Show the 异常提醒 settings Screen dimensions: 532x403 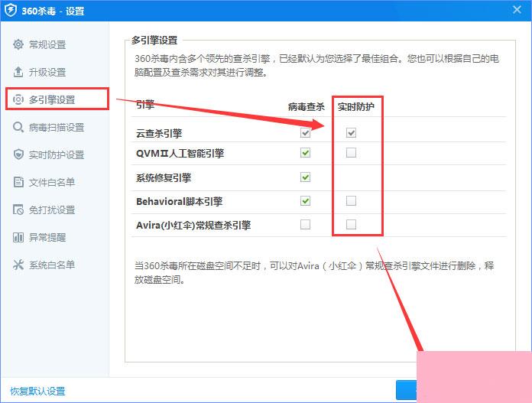pyautogui.click(x=47, y=237)
